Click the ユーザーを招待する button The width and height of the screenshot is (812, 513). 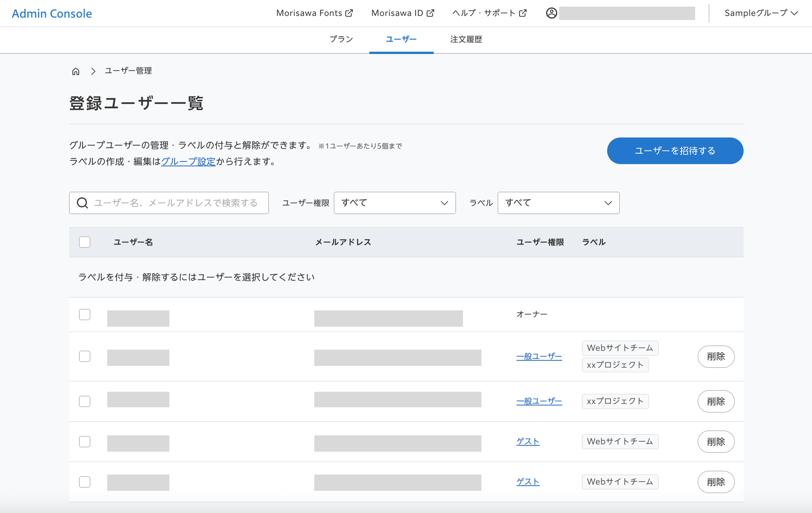(674, 151)
